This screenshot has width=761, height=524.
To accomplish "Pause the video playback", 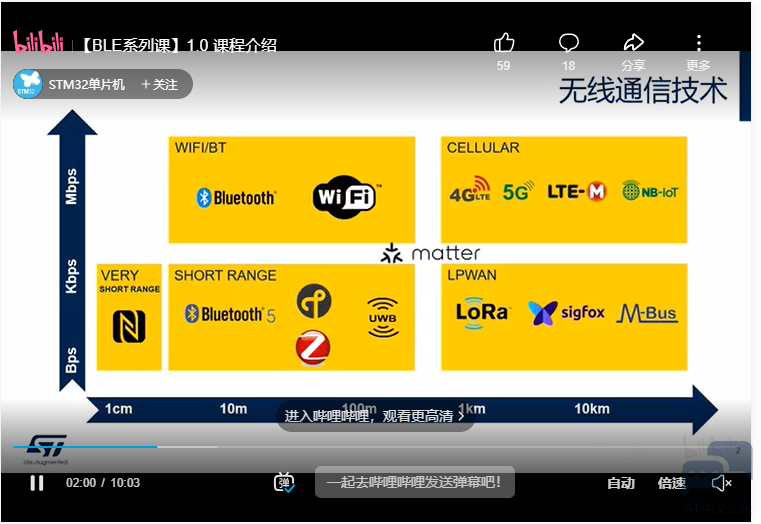I will click(37, 483).
